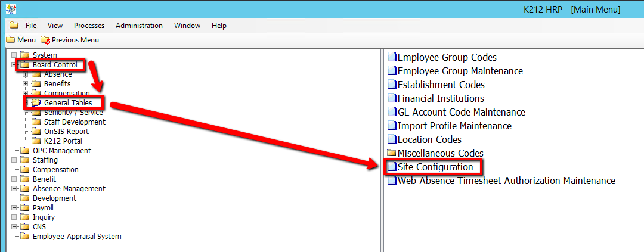The width and height of the screenshot is (644, 252).
Task: Select Employee Appraisal System in the tree
Action: tap(76, 237)
